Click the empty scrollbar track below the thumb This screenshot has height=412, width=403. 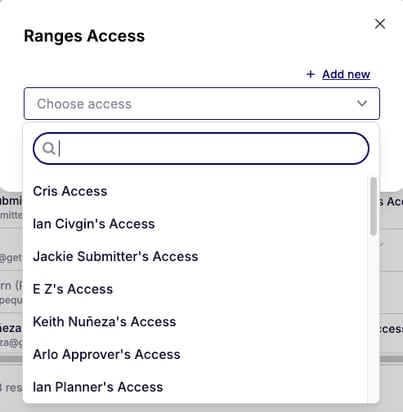pos(373,317)
